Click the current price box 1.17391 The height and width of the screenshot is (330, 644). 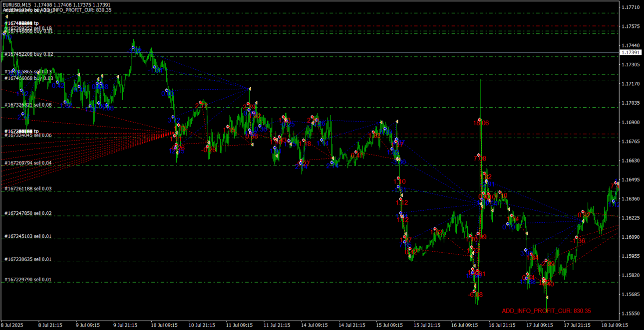631,52
